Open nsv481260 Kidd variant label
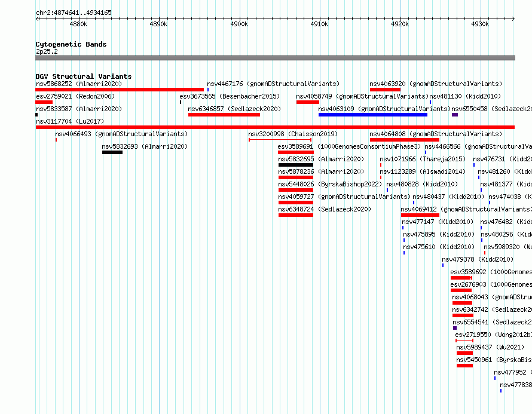The image size is (532, 414). (505, 171)
